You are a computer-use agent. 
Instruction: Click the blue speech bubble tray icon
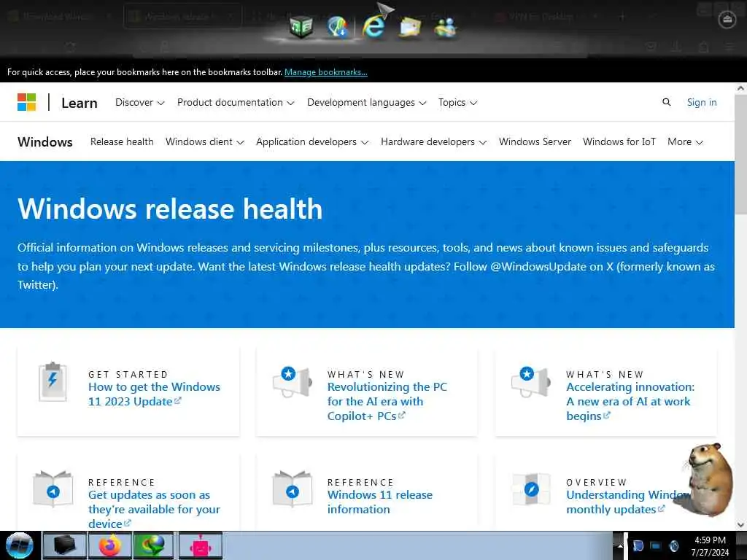point(638,545)
